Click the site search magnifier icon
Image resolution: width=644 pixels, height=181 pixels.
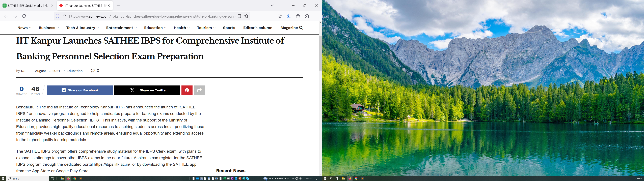[x=301, y=28]
